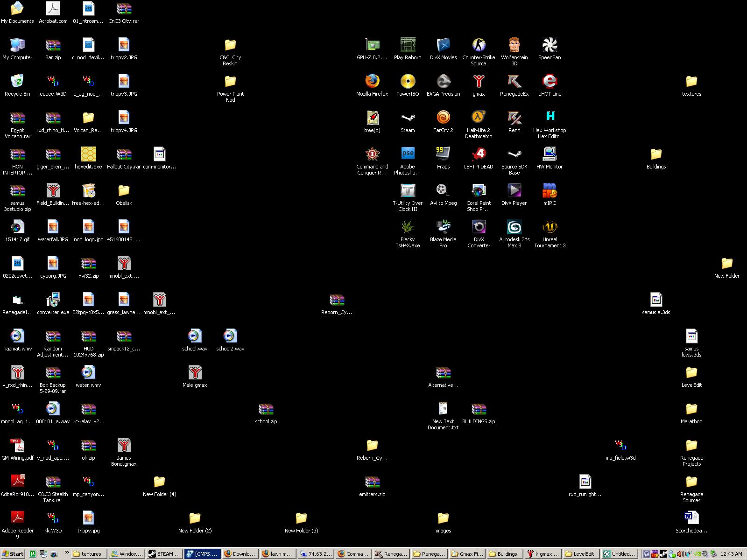Open Mozilla Firefox desktop shortcut
This screenshot has width=747, height=560.
(372, 82)
